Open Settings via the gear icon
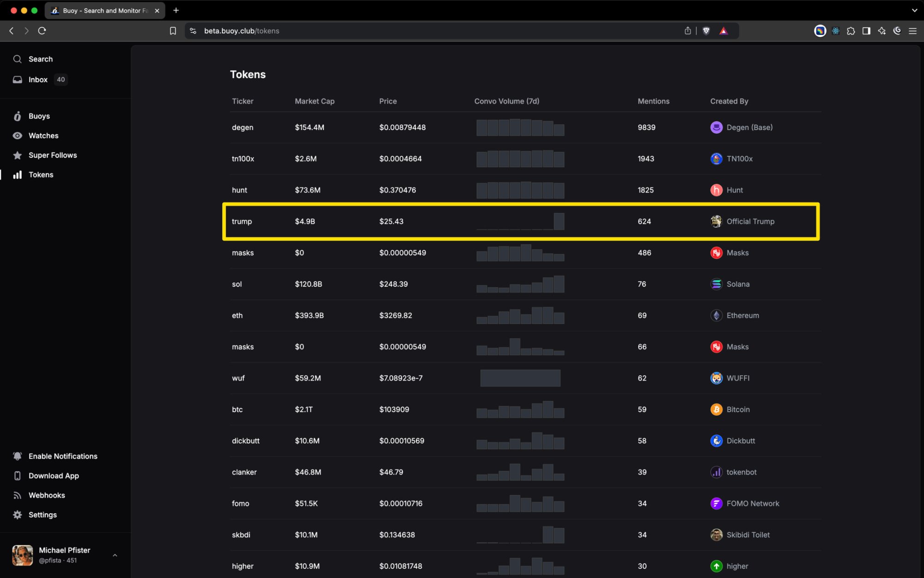 (x=18, y=515)
